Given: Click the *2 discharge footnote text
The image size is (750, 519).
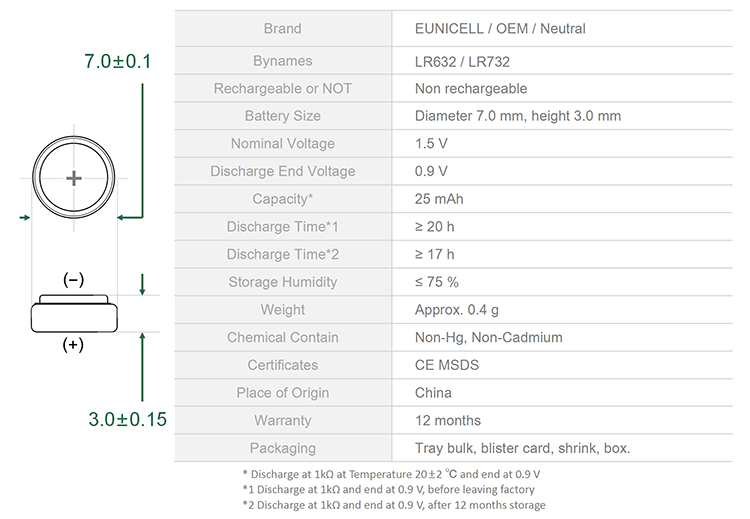Looking at the screenshot, I should [x=394, y=505].
